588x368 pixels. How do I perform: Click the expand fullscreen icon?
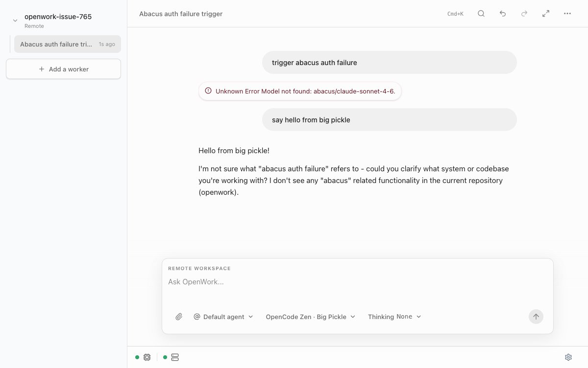[x=546, y=14]
